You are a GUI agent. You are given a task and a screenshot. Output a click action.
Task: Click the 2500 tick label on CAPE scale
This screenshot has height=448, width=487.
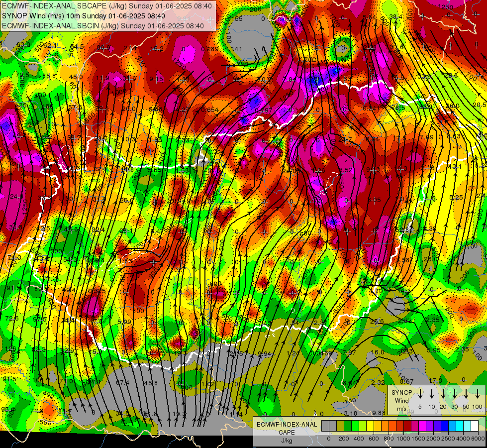coord(448,439)
